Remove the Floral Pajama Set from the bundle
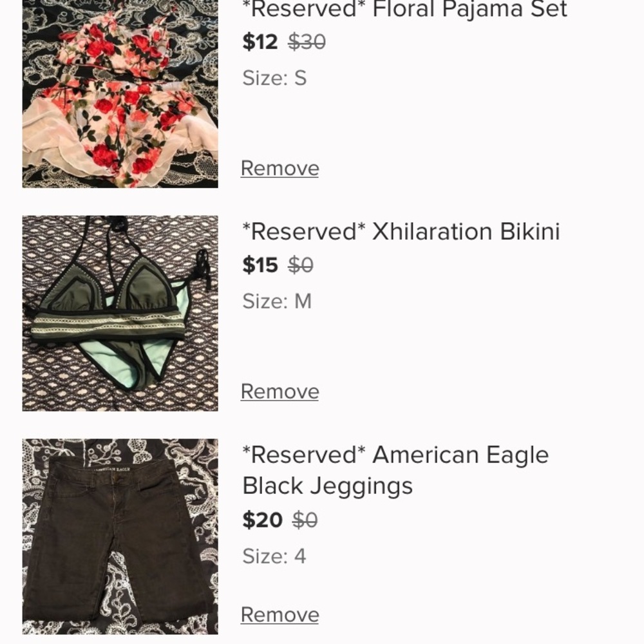 click(279, 167)
